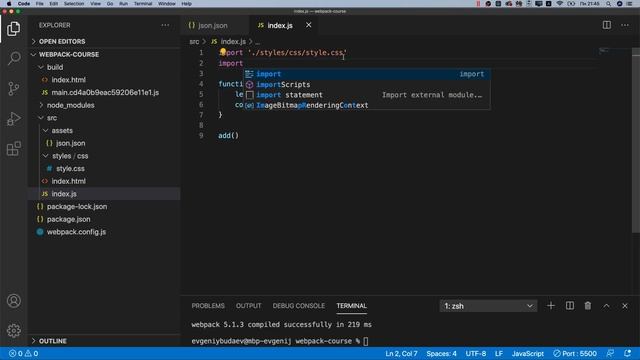
Task: Change encoding via UTF-8 status item
Action: click(x=476, y=353)
